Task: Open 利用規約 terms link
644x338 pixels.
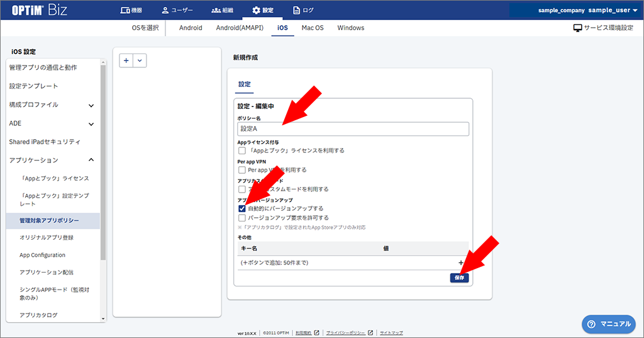Action: pyautogui.click(x=307, y=333)
